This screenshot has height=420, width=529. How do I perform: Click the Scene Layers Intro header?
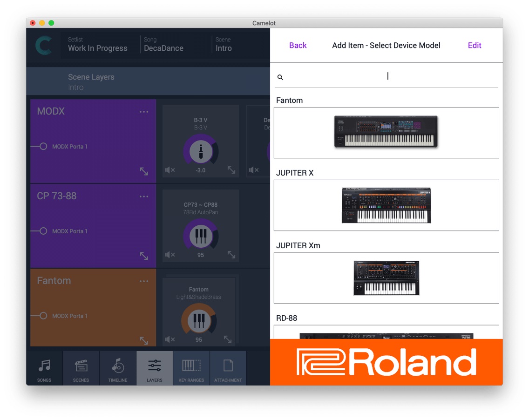coord(148,81)
